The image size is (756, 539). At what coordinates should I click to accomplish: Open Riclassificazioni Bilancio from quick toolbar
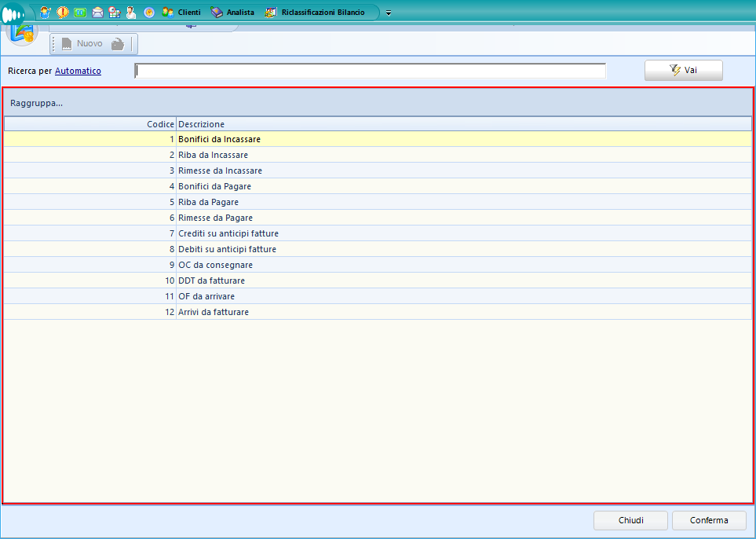point(315,13)
